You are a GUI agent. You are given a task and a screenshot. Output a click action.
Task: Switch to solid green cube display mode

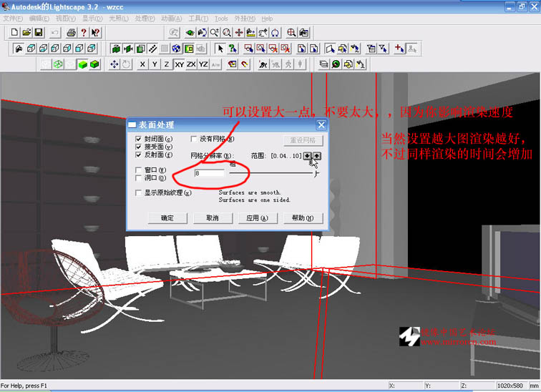coord(82,64)
